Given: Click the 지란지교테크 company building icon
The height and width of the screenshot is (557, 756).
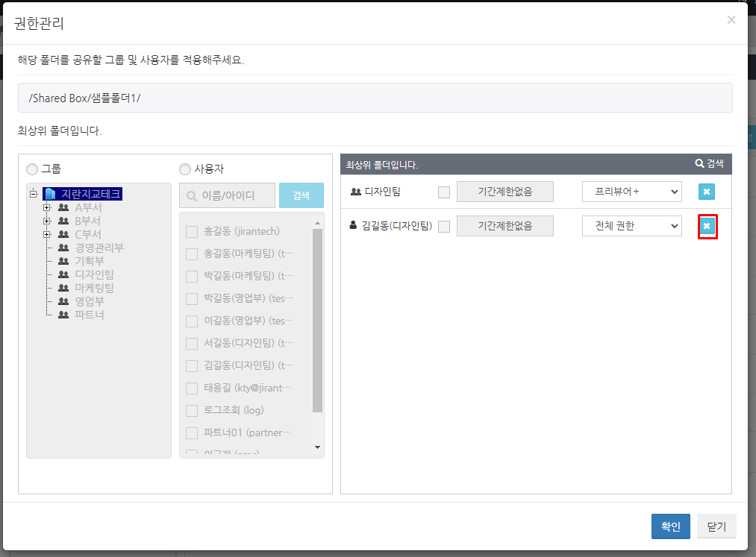Looking at the screenshot, I should point(51,194).
